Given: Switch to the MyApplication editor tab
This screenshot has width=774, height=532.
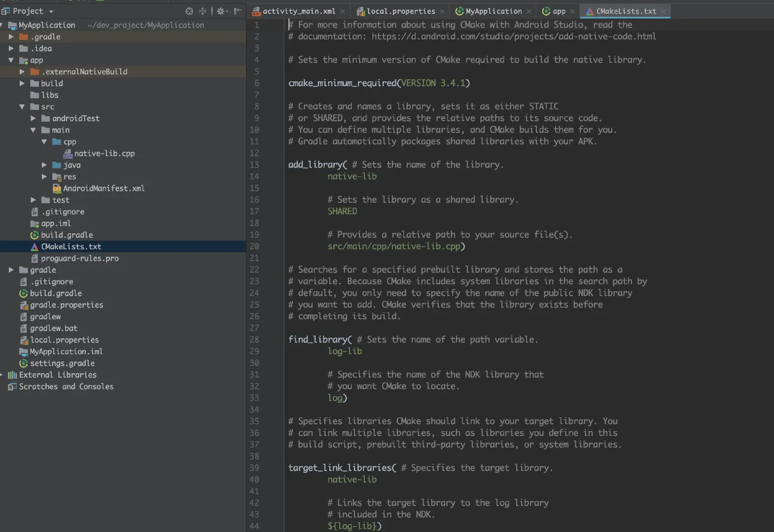Looking at the screenshot, I should click(493, 11).
